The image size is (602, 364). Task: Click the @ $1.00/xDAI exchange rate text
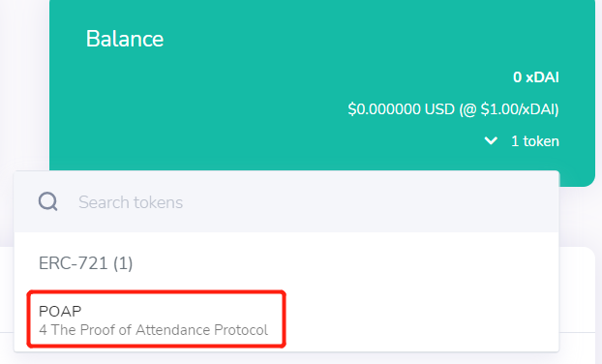click(509, 109)
